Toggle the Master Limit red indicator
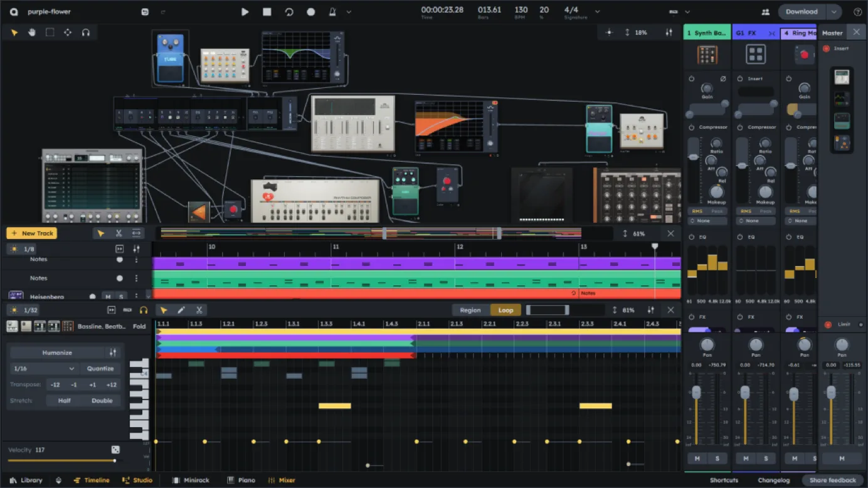The height and width of the screenshot is (488, 868). tap(828, 324)
